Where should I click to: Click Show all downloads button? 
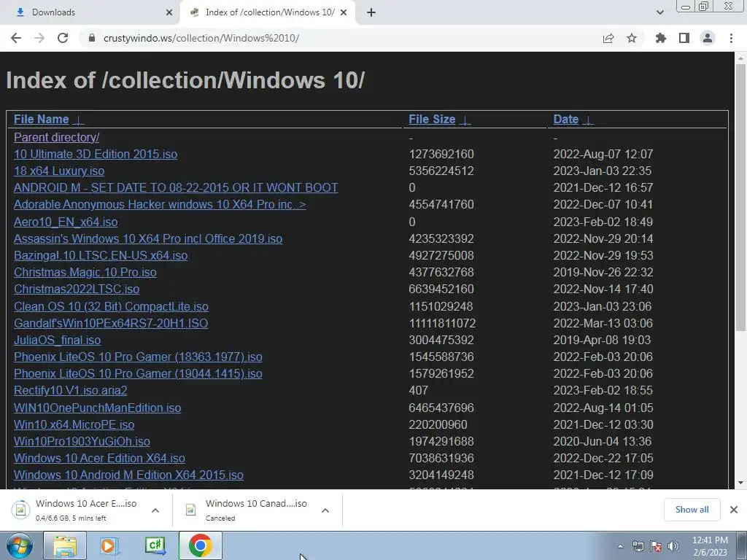pos(692,510)
